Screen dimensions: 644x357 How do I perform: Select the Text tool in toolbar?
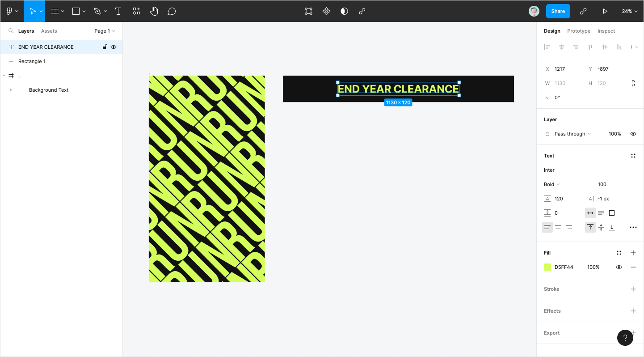118,11
